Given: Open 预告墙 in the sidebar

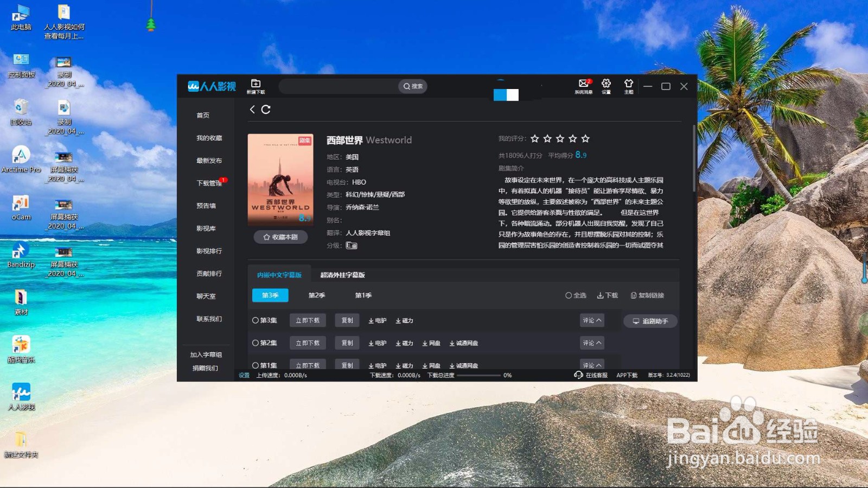Looking at the screenshot, I should (x=206, y=206).
